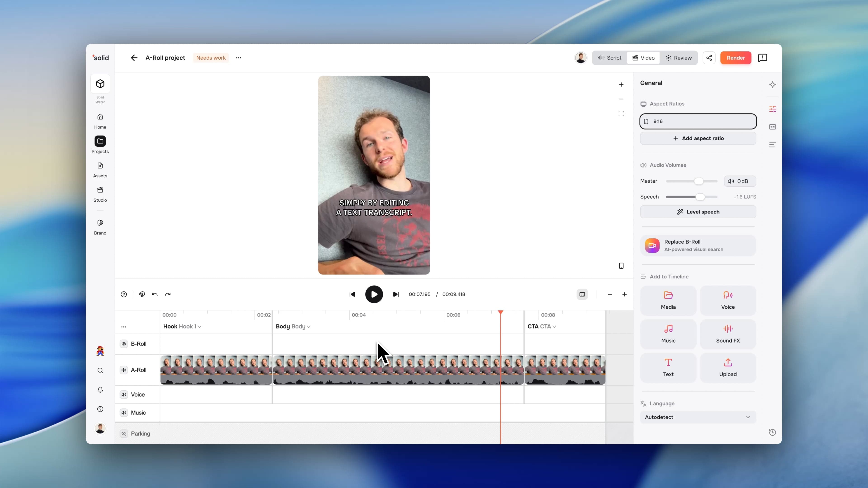
Task: Open Projects in the sidebar
Action: point(100,145)
